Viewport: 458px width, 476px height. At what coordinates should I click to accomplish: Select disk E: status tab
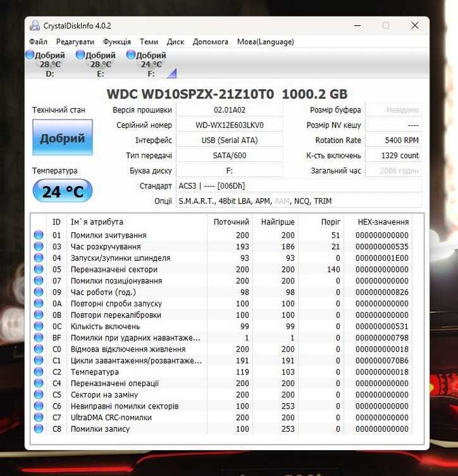pos(96,64)
